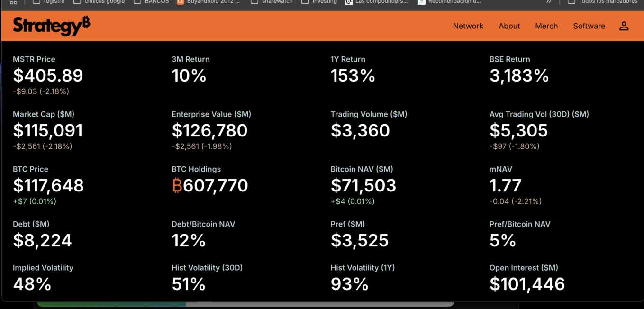The image size is (644, 309).
Task: Click the BTC change +$7 (0.01%)
Action: (35, 201)
